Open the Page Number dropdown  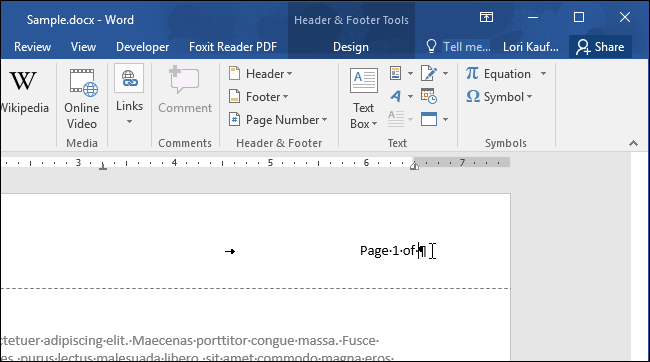[x=278, y=120]
